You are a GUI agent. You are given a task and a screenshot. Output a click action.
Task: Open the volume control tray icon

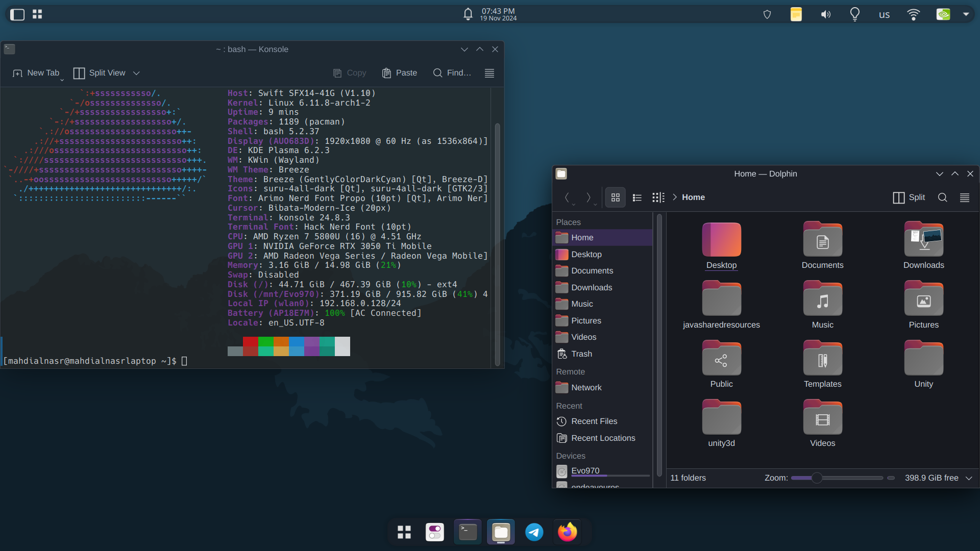pos(825,14)
